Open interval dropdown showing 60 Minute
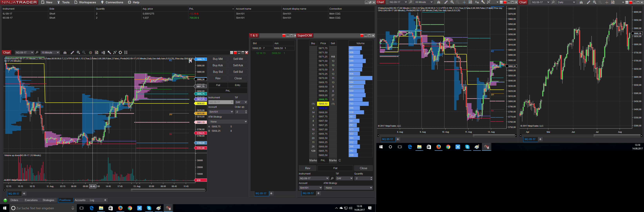Screen dimensions: 644x212 point(424,2)
